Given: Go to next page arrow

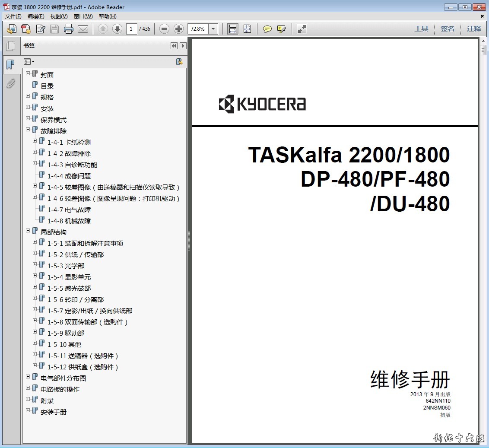Looking at the screenshot, I should [117, 29].
